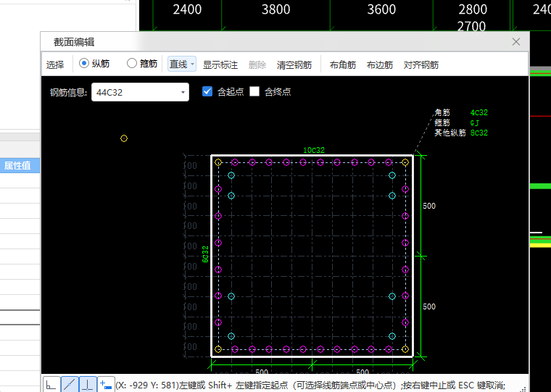Click the 2800 dimension in background drawing

[473, 9]
